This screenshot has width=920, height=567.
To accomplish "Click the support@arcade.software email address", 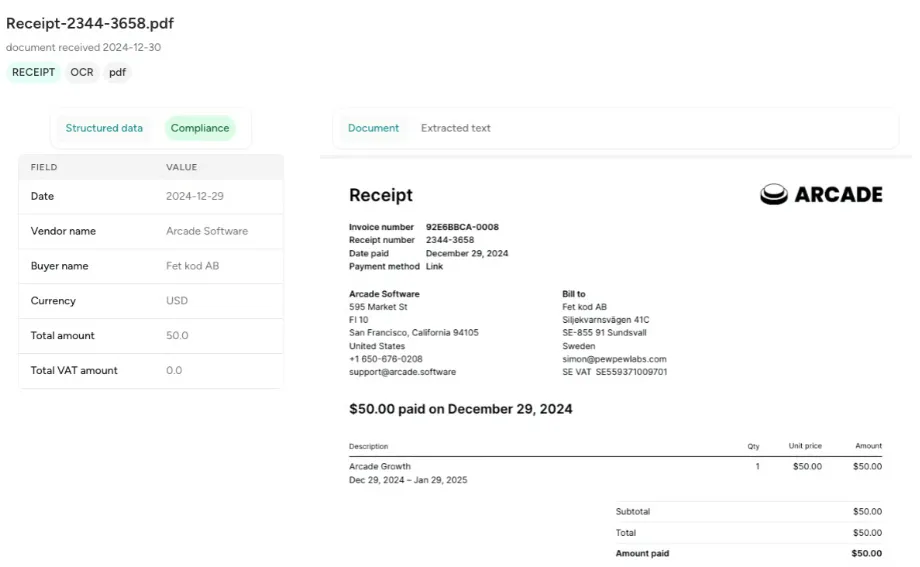I will [402, 372].
